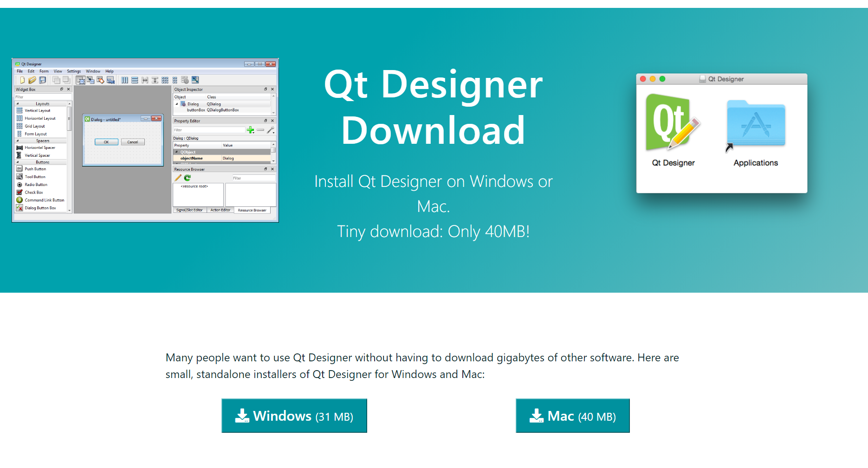
Task: Click the Applications folder shortcut in Mac window
Action: point(756,125)
